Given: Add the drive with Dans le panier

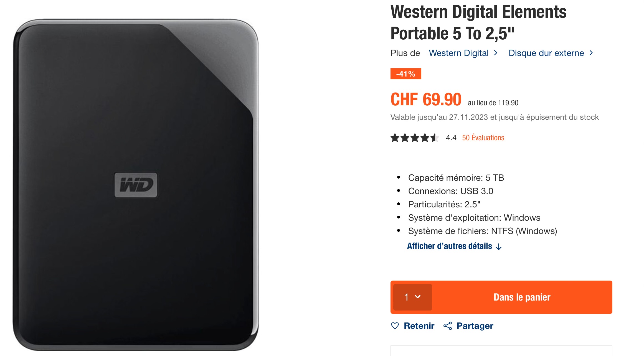Looking at the screenshot, I should (522, 297).
